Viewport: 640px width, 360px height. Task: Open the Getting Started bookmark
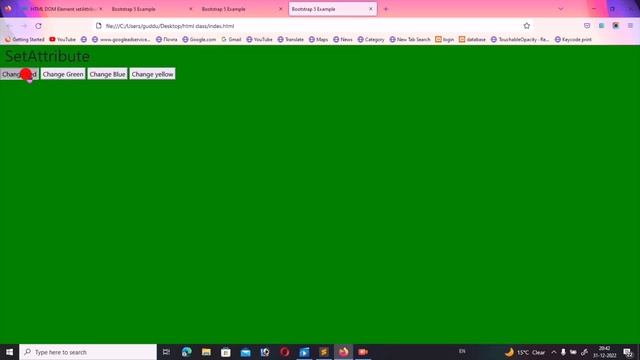pyautogui.click(x=24, y=40)
